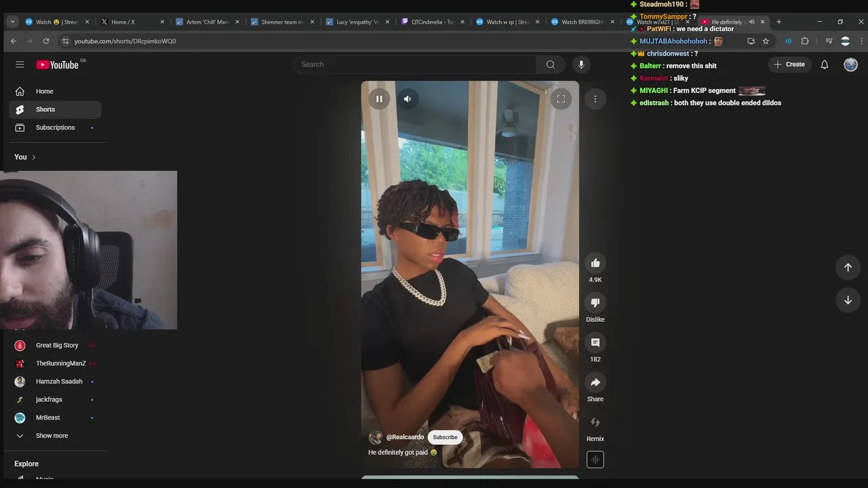Image resolution: width=868 pixels, height=488 pixels.
Task: Click the 'He definitely got paid' caption
Action: (x=403, y=453)
